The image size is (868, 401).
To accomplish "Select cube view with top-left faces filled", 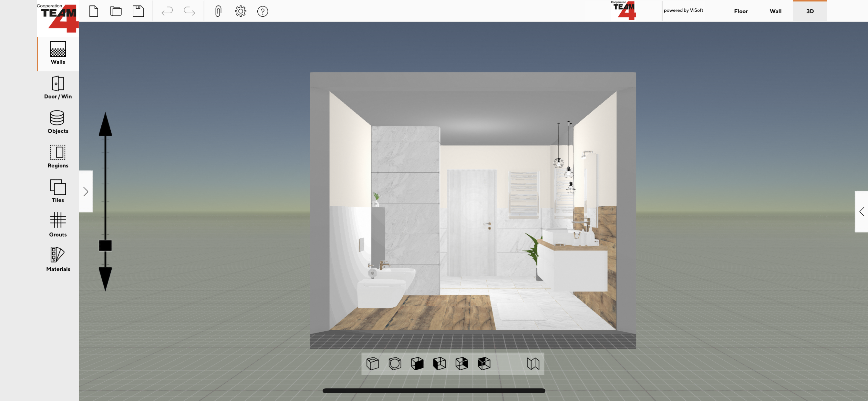I will [484, 364].
